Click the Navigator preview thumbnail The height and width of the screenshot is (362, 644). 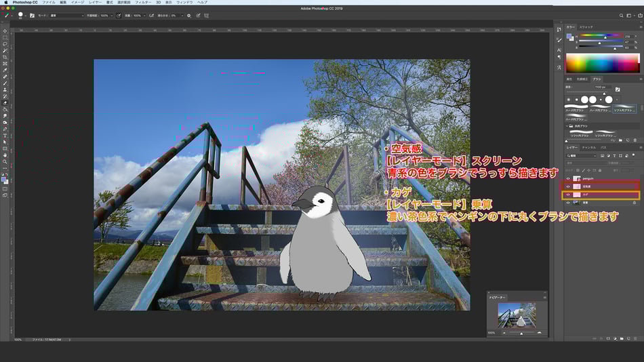point(517,316)
